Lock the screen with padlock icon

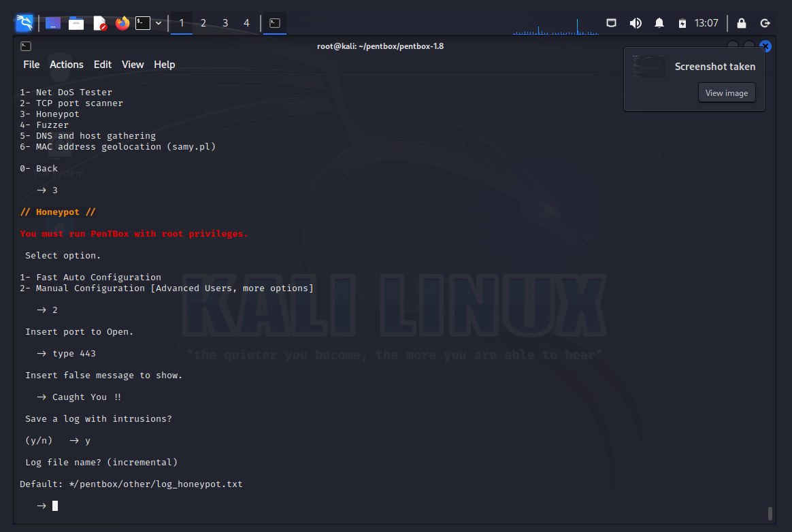pos(742,23)
